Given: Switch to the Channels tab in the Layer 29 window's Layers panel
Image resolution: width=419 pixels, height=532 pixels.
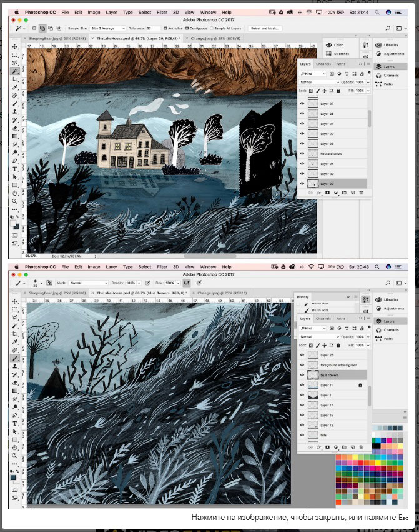Looking at the screenshot, I should [x=323, y=64].
